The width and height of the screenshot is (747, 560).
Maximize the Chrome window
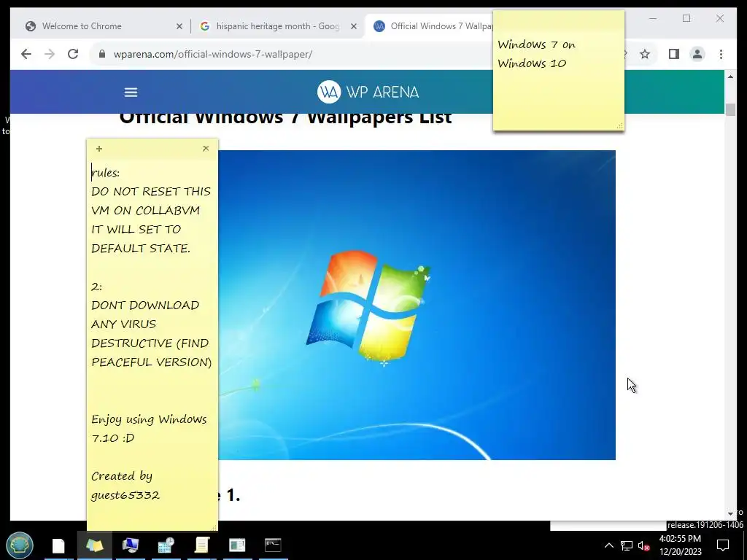686,18
